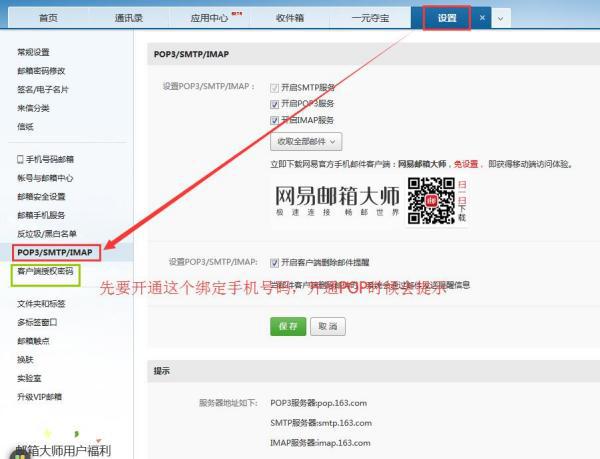Open 邮箱手机服务
600x459 pixels.
point(41,215)
